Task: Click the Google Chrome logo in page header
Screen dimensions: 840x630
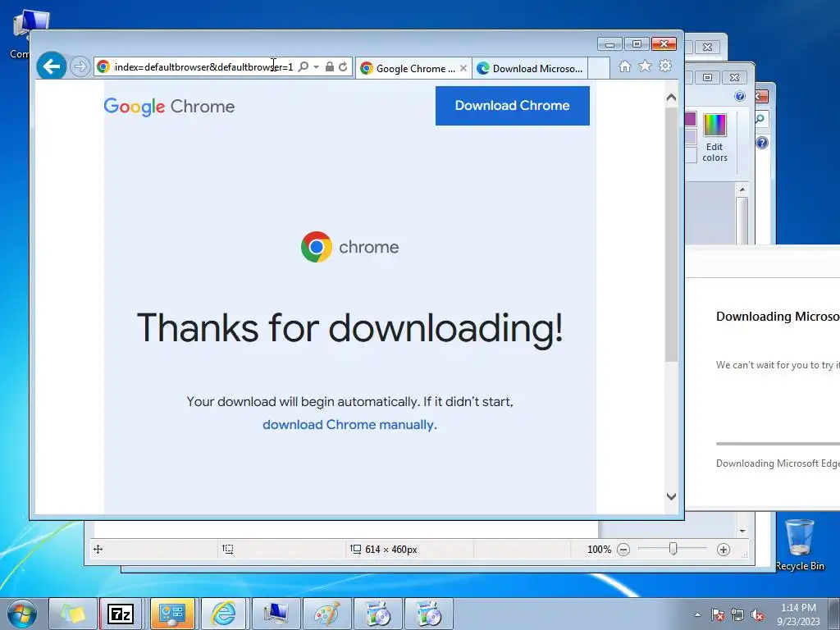Action: click(x=169, y=107)
